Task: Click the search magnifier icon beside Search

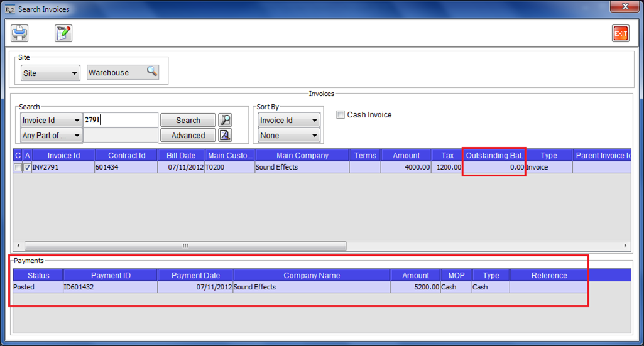Action: (225, 120)
